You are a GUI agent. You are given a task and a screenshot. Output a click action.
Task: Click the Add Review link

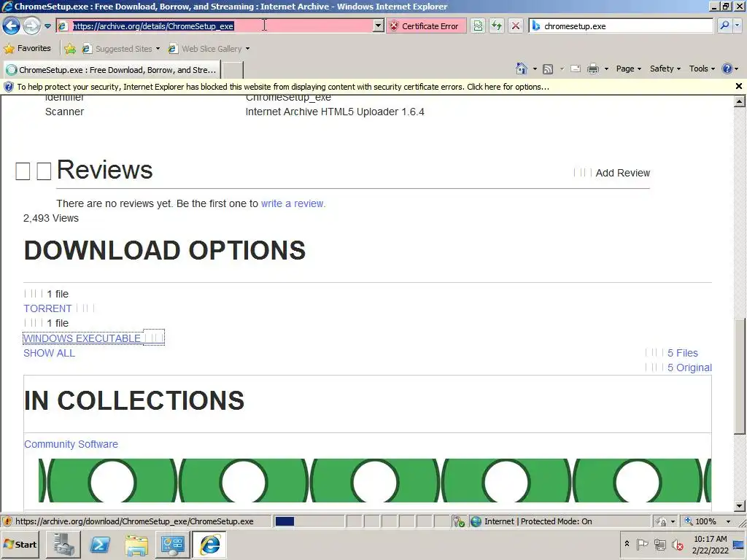[x=622, y=173]
